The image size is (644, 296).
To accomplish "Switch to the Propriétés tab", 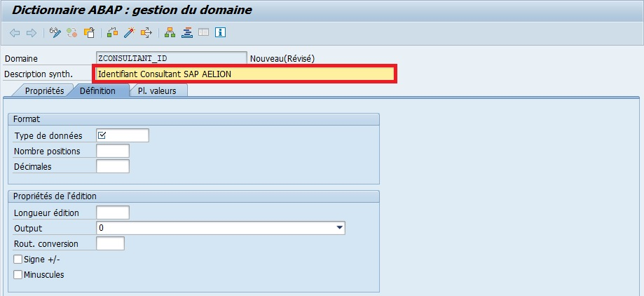I will [44, 91].
